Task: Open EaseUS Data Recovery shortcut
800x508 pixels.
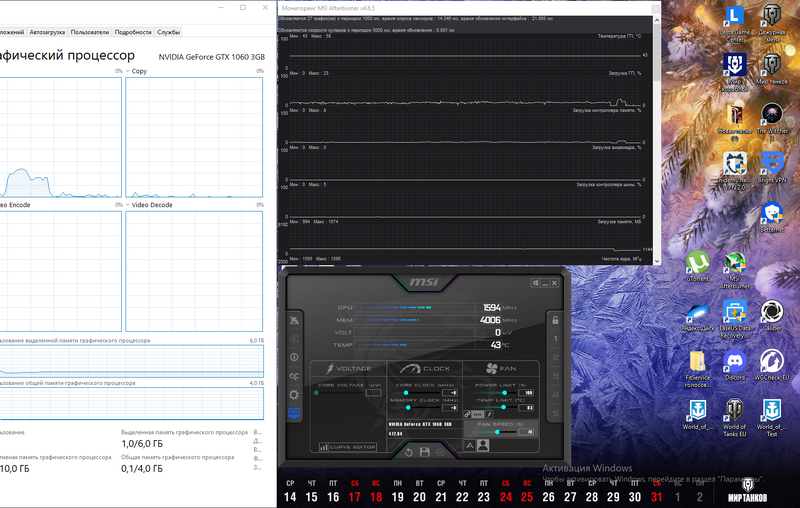Action: [735, 319]
